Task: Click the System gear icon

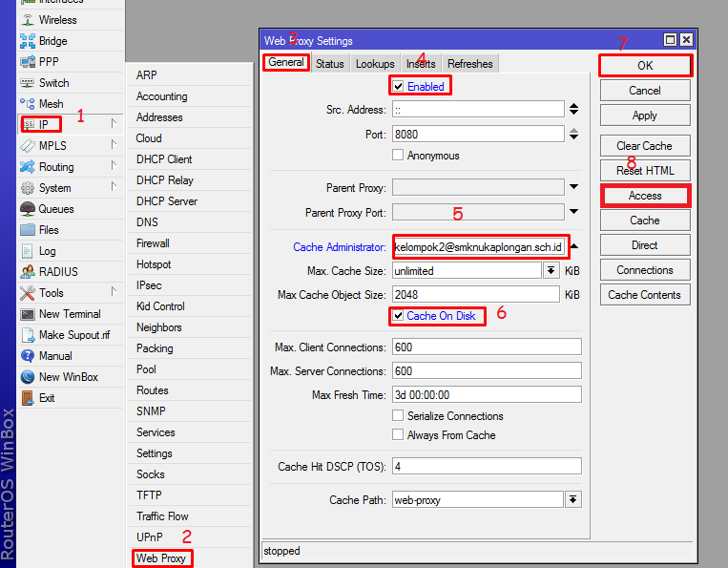Action: point(28,188)
